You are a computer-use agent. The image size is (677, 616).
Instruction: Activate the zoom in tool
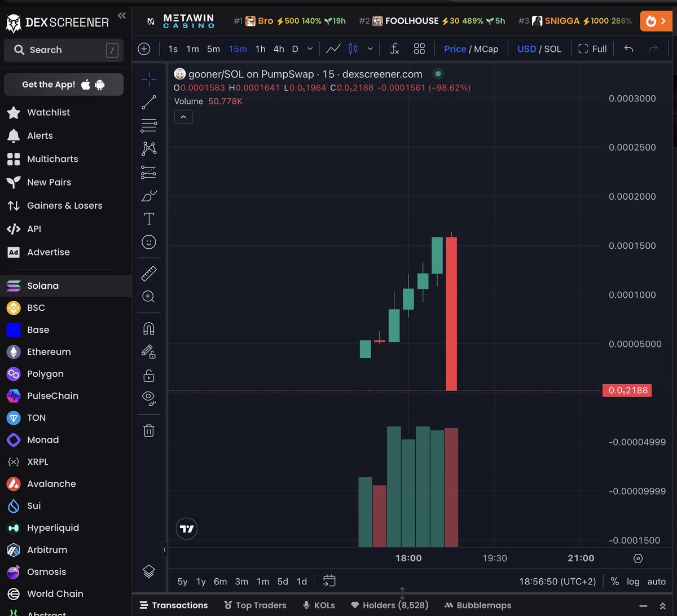click(x=149, y=297)
